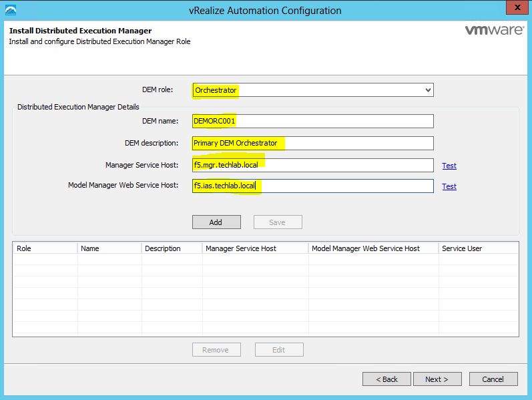This screenshot has height=400, width=532.
Task: Click 'Install and configure Distributed Execution Manager Role' text
Action: tap(99, 41)
